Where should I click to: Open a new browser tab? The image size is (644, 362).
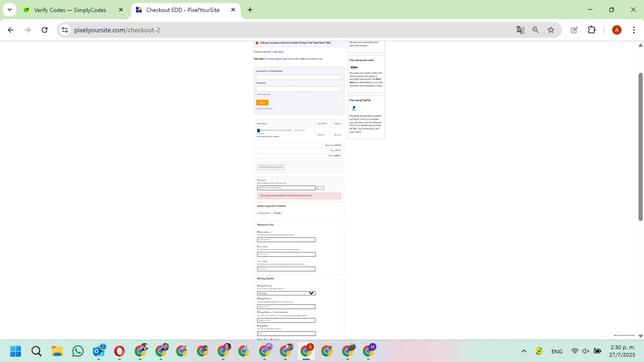pos(250,10)
